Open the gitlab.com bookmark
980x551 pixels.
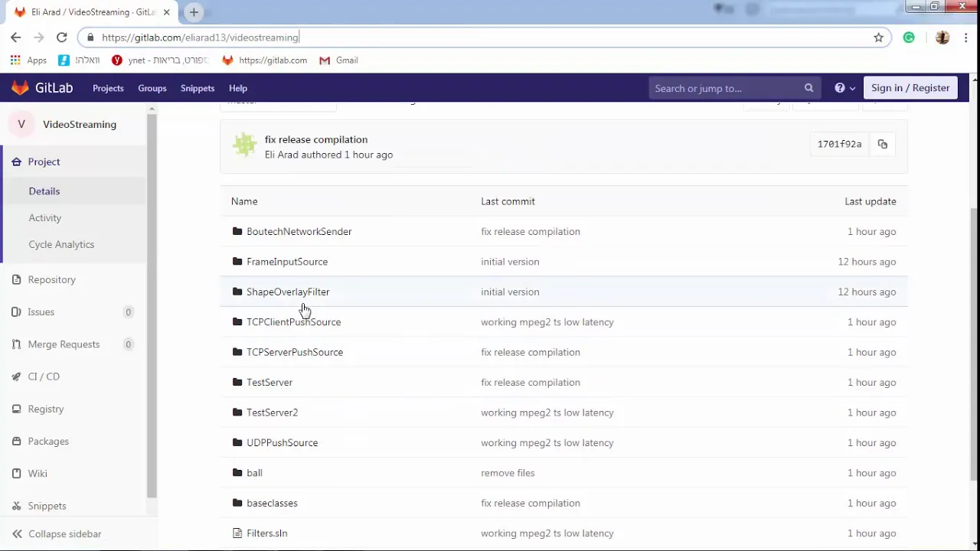pos(265,60)
